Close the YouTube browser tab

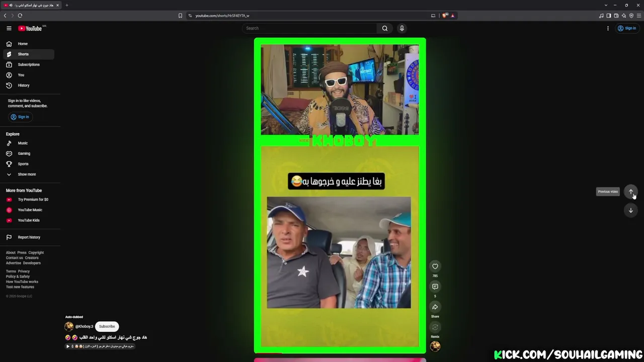tap(57, 5)
